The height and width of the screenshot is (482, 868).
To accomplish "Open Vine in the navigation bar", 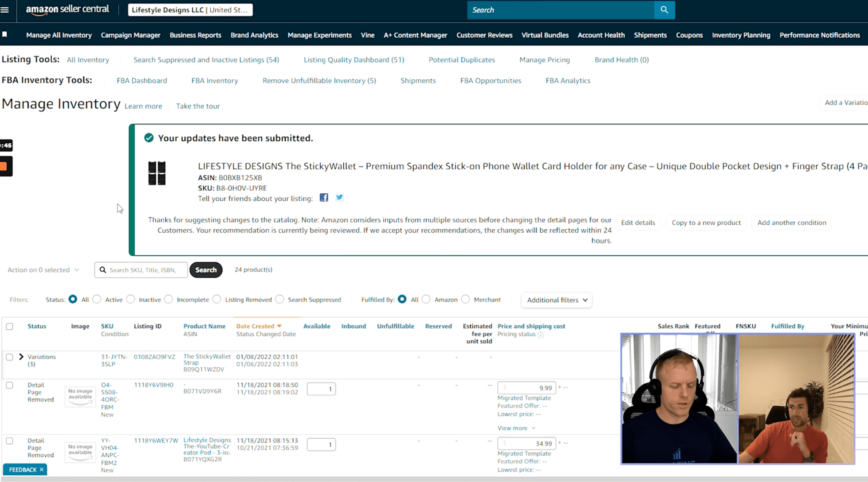I will coord(367,35).
